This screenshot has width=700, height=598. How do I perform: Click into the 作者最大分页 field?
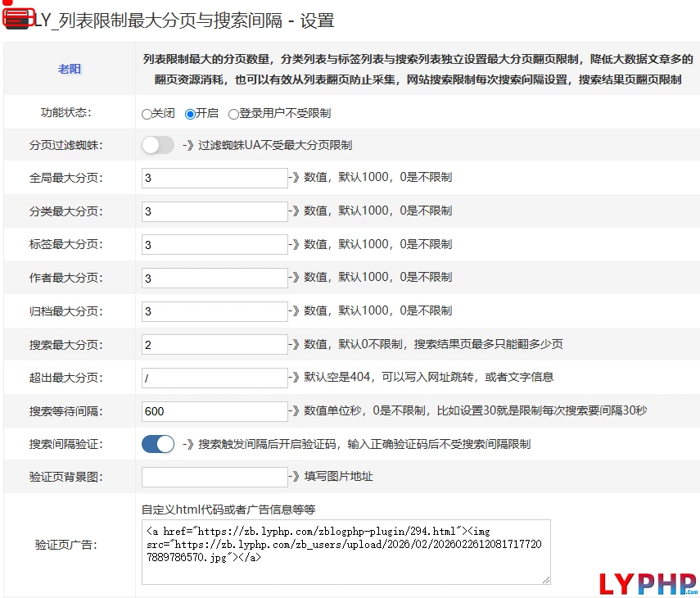[214, 279]
